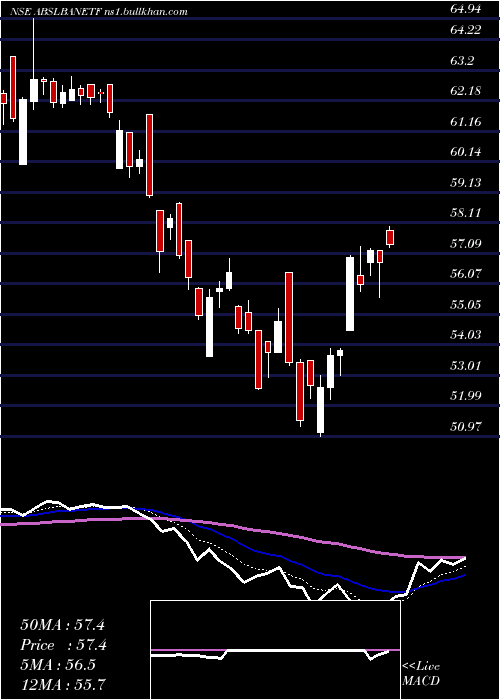Click the 57.09 price axis label

click(x=466, y=243)
